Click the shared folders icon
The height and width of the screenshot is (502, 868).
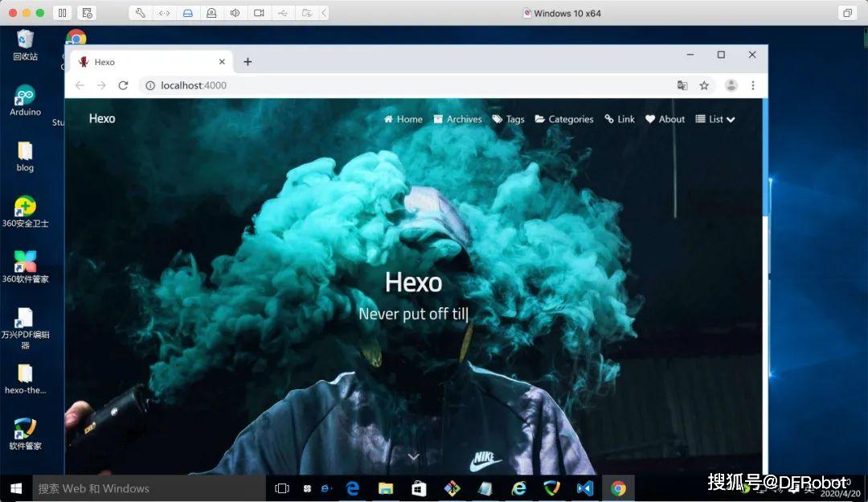pyautogui.click(x=306, y=13)
